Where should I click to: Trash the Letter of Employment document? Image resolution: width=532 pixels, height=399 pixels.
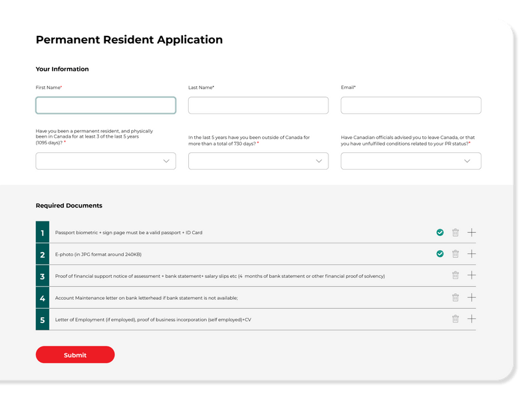click(456, 319)
